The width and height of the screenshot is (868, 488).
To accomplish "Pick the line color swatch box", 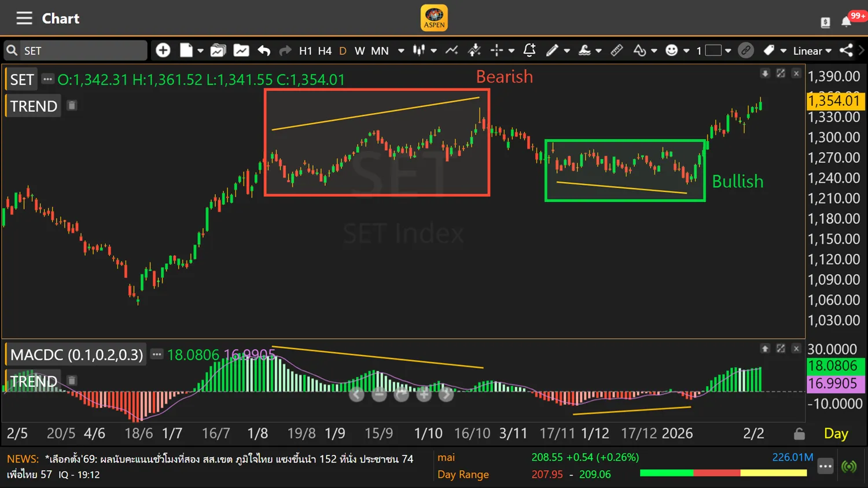I will (713, 51).
